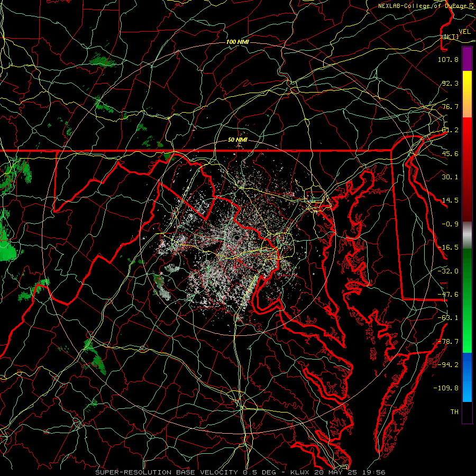Click the -47.6 velocity scale value
Screen dimensions: 476x476
coord(448,295)
